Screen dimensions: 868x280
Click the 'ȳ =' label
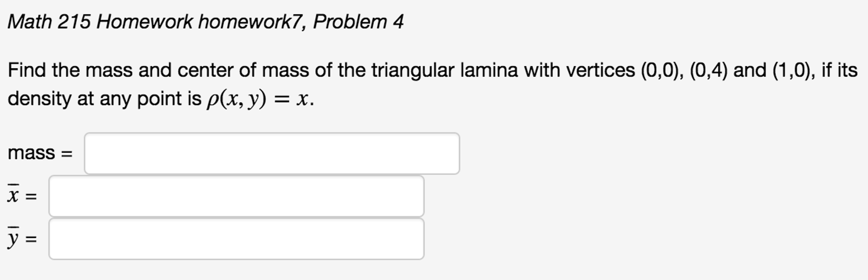pos(21,238)
